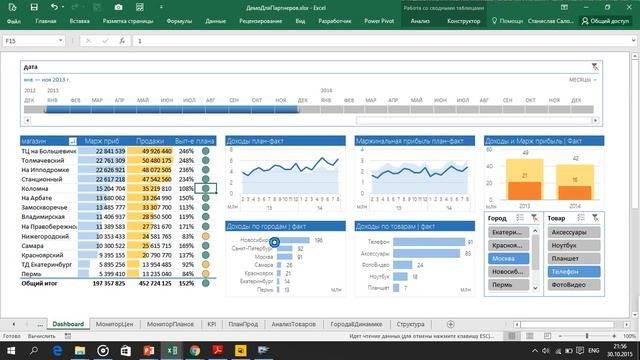The width and height of the screenshot is (640, 360).
Task: Toggle multi-select icon on Товар slicer
Action: (581, 218)
